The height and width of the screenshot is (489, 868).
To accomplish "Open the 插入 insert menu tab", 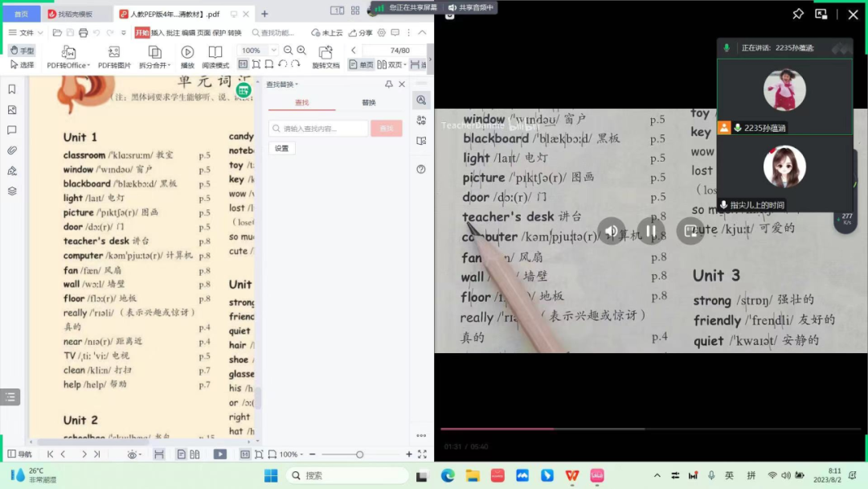I will pyautogui.click(x=158, y=33).
